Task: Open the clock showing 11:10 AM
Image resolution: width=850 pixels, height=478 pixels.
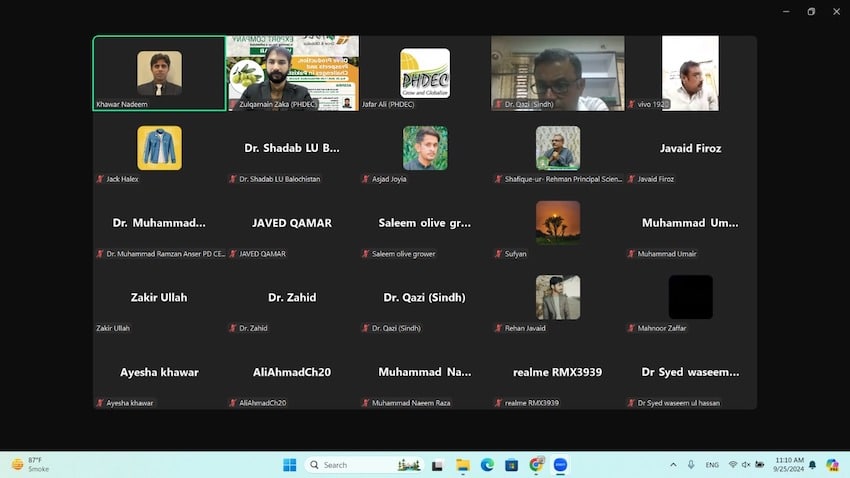Action: (788, 465)
